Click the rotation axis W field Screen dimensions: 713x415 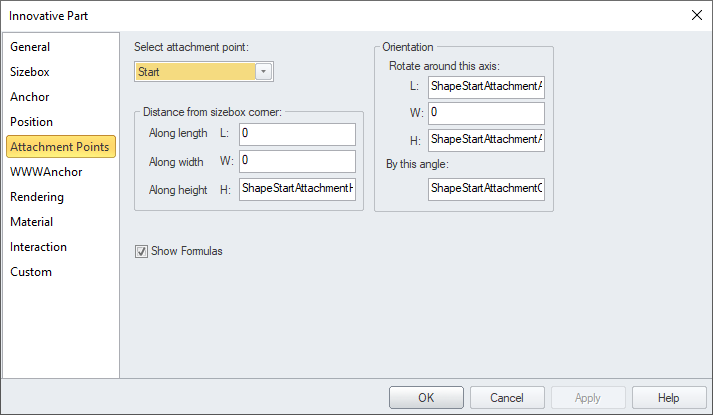486,113
